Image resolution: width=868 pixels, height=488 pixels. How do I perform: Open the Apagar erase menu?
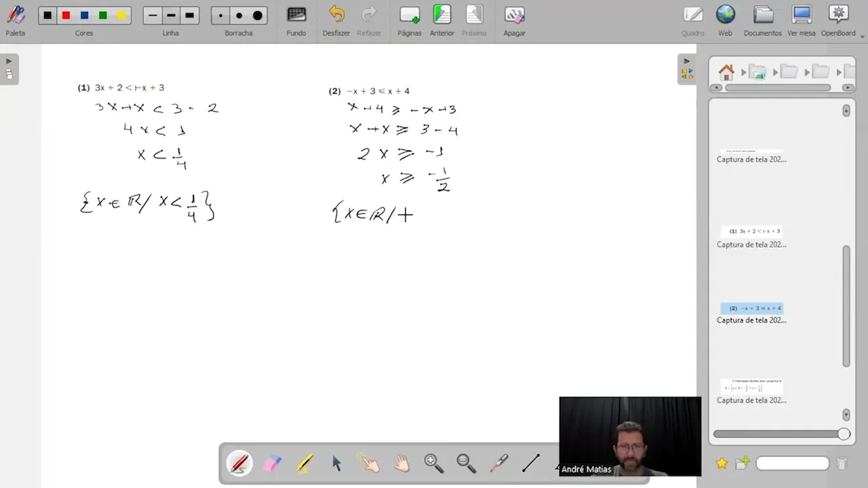pos(514,20)
